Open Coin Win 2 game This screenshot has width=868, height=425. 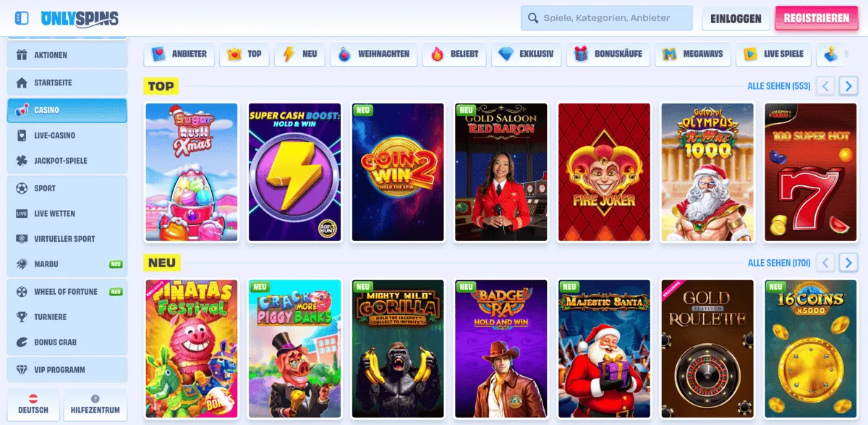(398, 172)
